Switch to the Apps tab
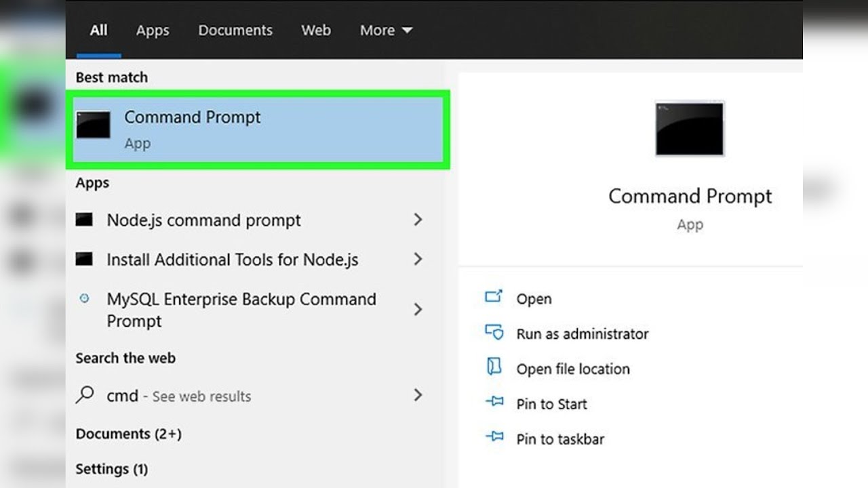This screenshot has width=868, height=488. pos(153,30)
